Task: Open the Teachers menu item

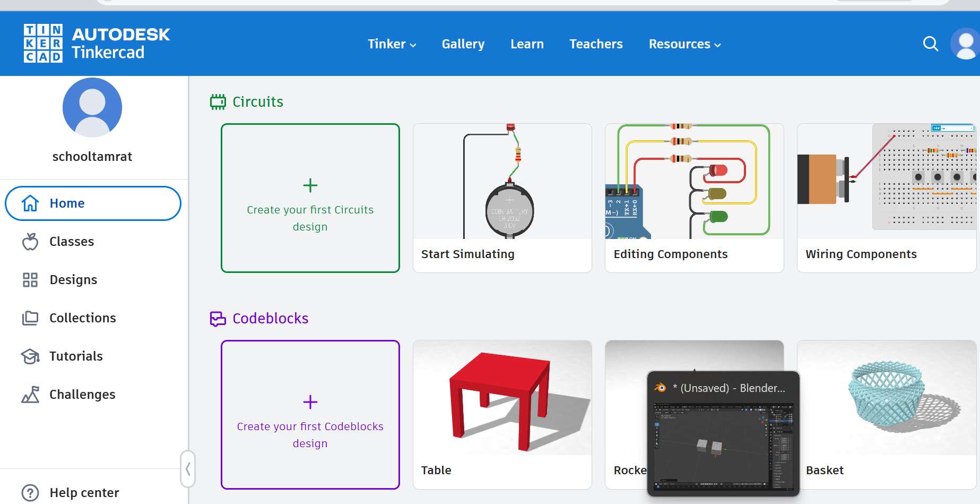Action: tap(596, 44)
